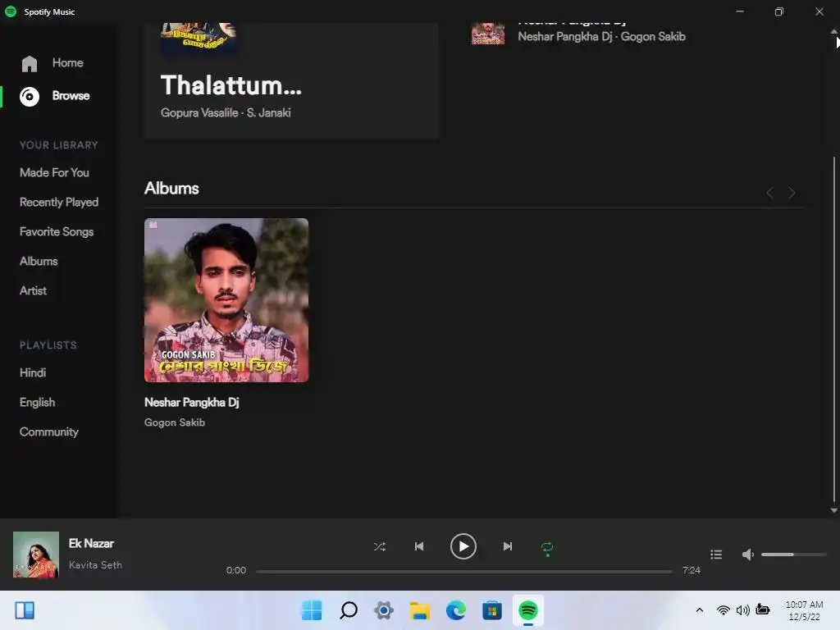
Task: Open now playing artist Kavita Seth
Action: 95,564
